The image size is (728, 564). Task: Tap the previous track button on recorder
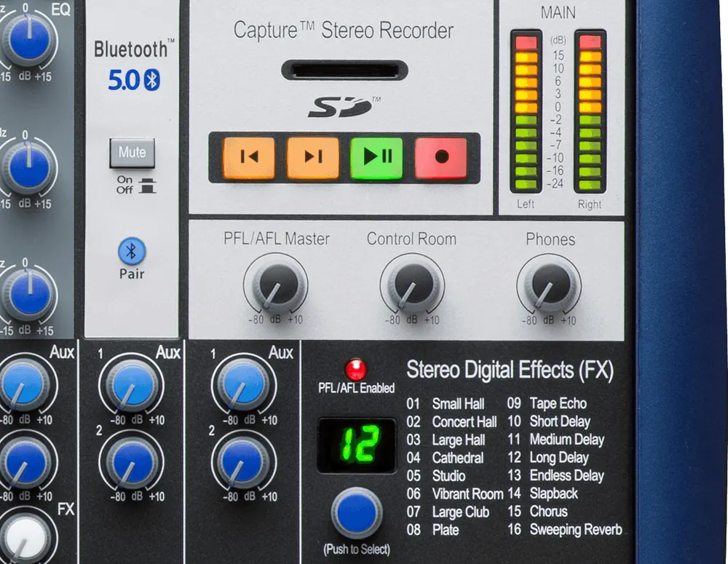tap(249, 158)
